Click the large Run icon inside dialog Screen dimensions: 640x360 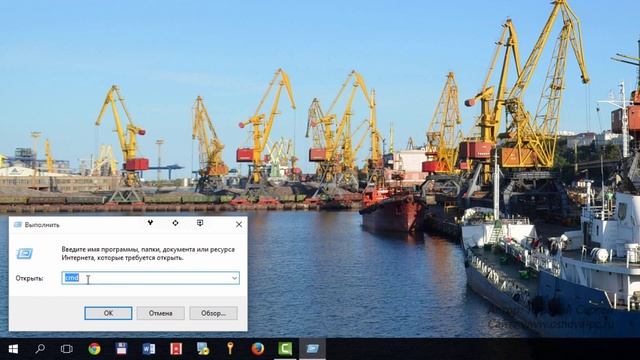click(24, 253)
